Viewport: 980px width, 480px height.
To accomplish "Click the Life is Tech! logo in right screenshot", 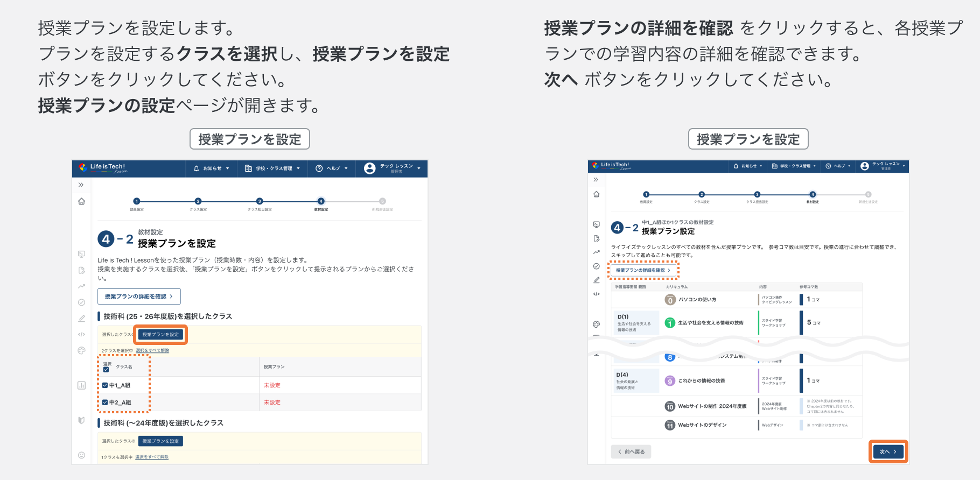I will pos(611,166).
